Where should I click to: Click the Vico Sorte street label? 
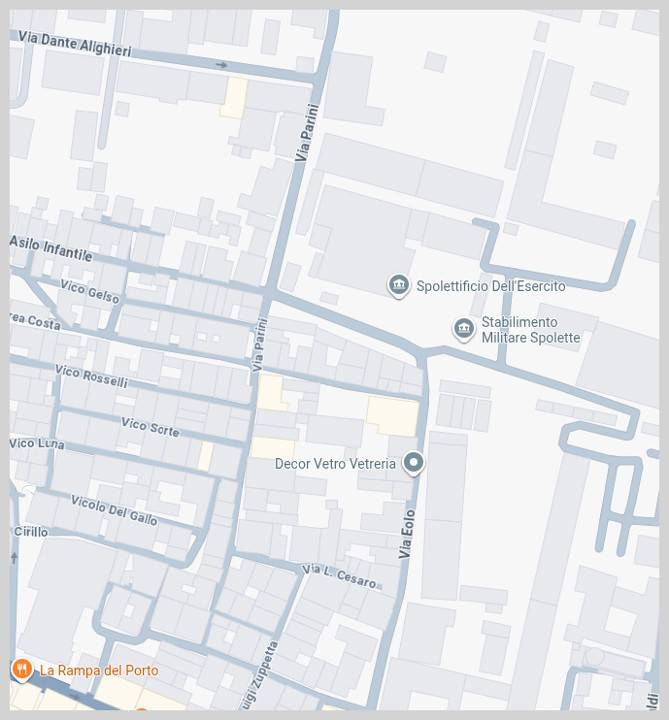[150, 427]
